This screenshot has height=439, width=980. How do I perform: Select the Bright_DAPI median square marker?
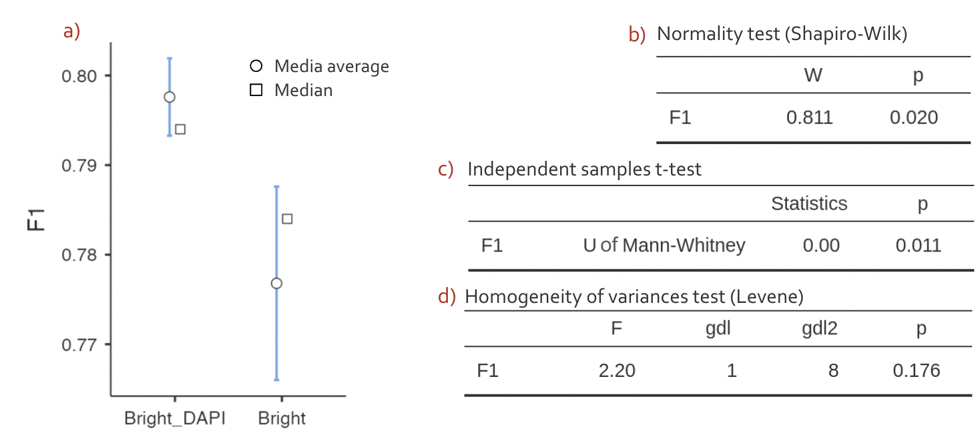point(180,129)
